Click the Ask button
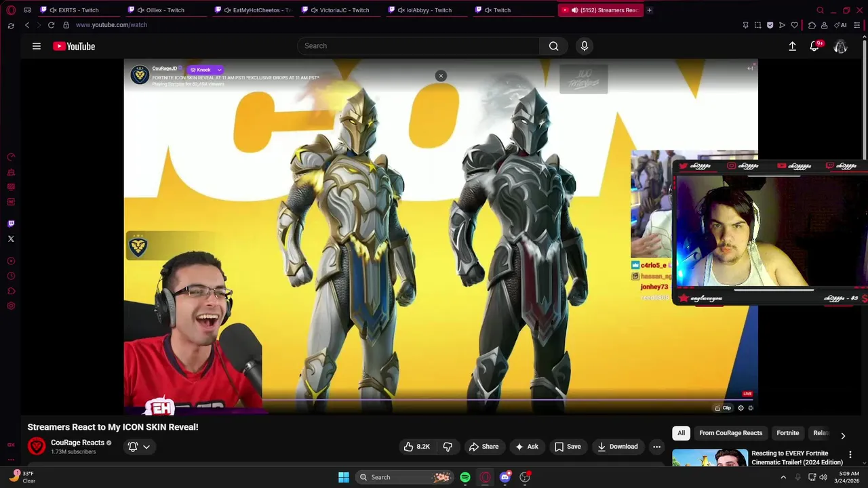 coord(527,447)
